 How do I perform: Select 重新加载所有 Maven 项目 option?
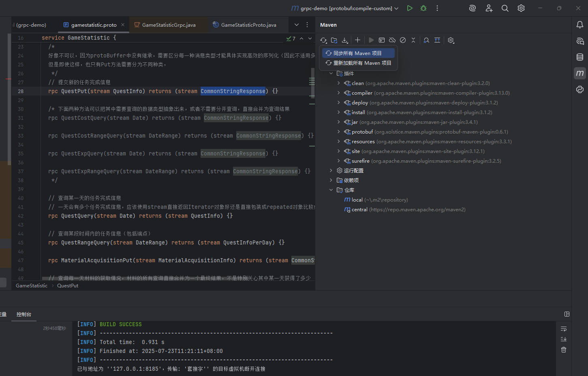click(358, 63)
